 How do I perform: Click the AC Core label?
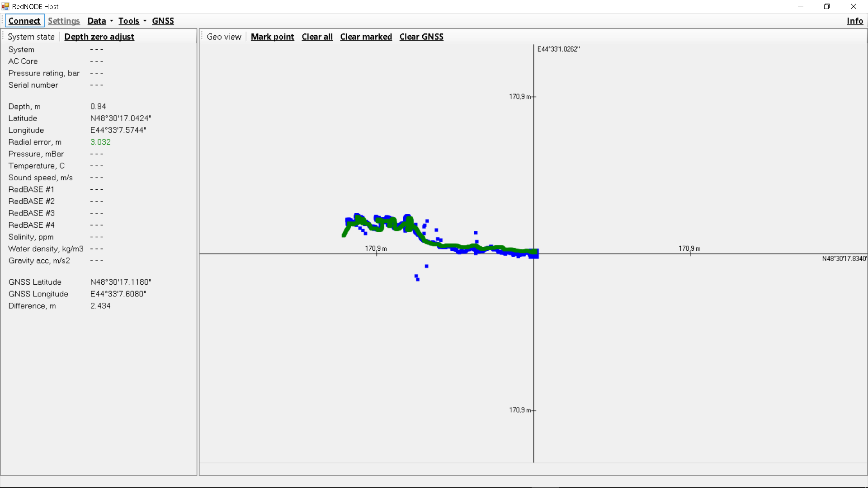click(x=23, y=61)
